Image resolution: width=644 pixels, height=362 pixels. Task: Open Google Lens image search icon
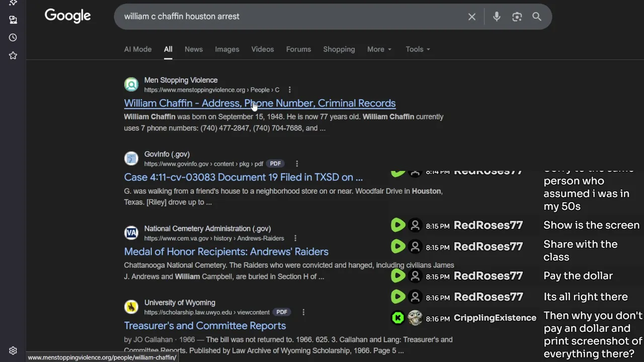pos(517,17)
